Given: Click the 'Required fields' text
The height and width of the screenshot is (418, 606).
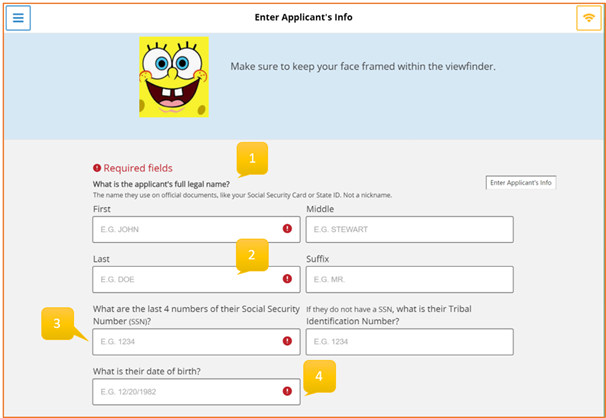Looking at the screenshot, I should (x=138, y=168).
